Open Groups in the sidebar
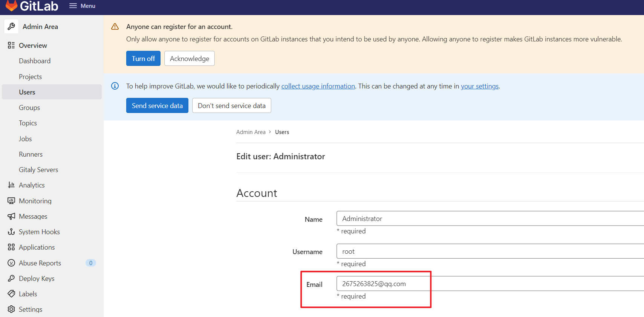Image resolution: width=644 pixels, height=317 pixels. (x=29, y=107)
